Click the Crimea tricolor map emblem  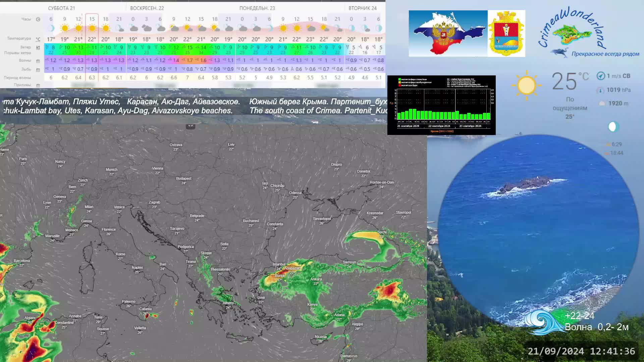click(x=448, y=34)
